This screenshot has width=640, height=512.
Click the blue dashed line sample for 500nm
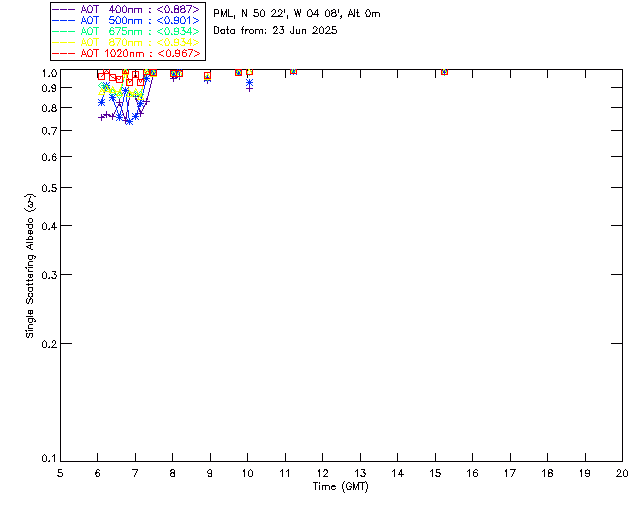tap(64, 20)
